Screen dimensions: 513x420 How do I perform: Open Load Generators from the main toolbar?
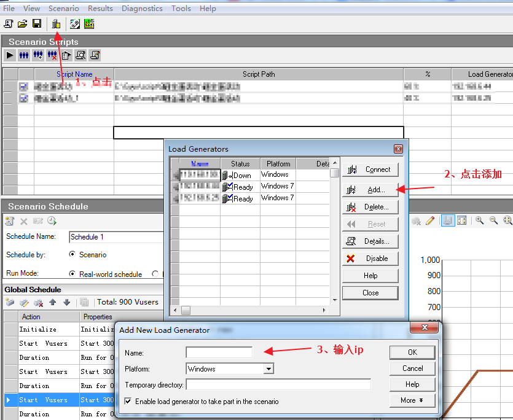tap(57, 24)
